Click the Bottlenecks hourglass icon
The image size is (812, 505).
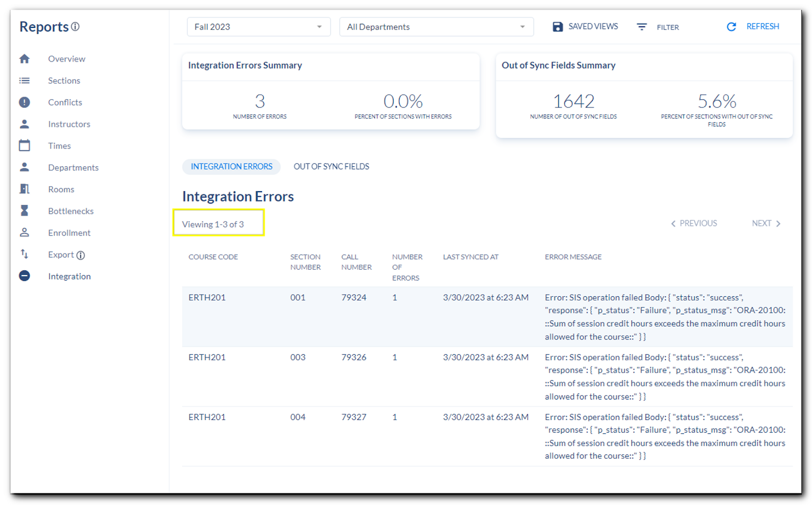[x=24, y=210]
